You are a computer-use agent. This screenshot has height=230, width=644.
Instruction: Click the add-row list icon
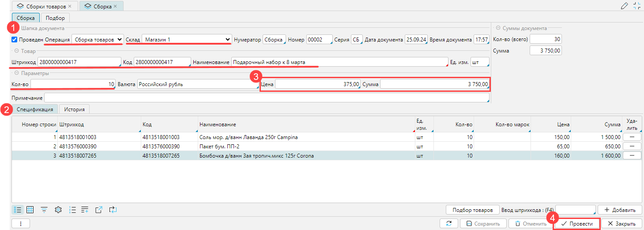coord(85,210)
